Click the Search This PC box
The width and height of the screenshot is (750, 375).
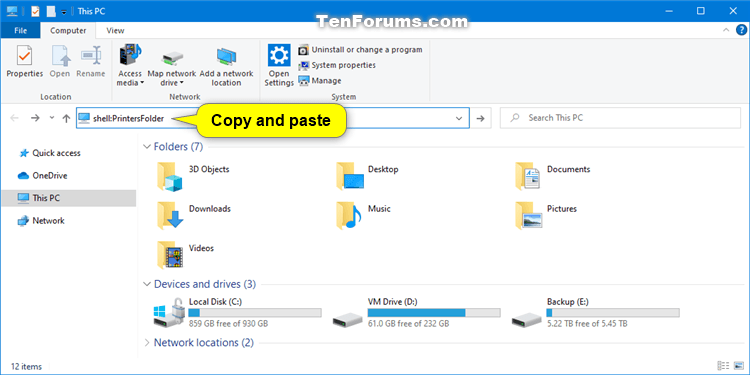click(x=620, y=118)
